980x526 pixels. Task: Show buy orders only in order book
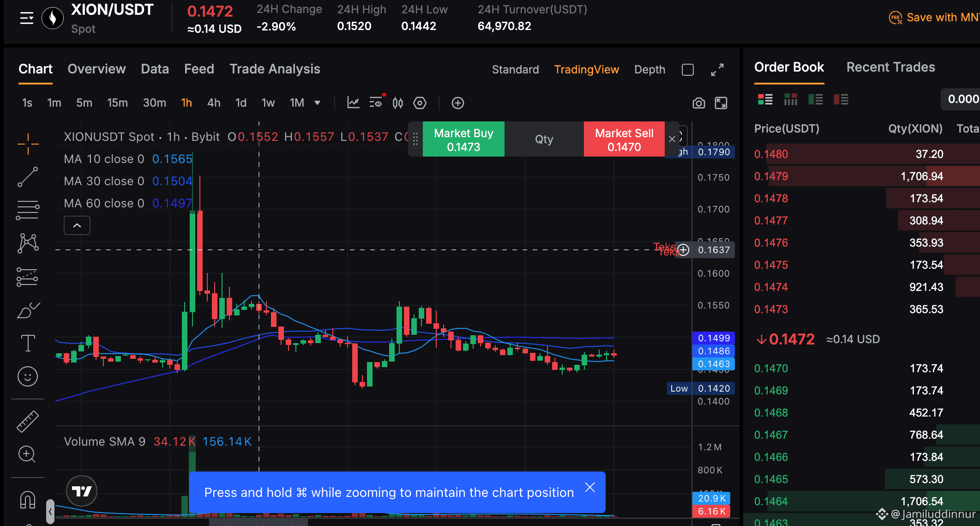(816, 99)
